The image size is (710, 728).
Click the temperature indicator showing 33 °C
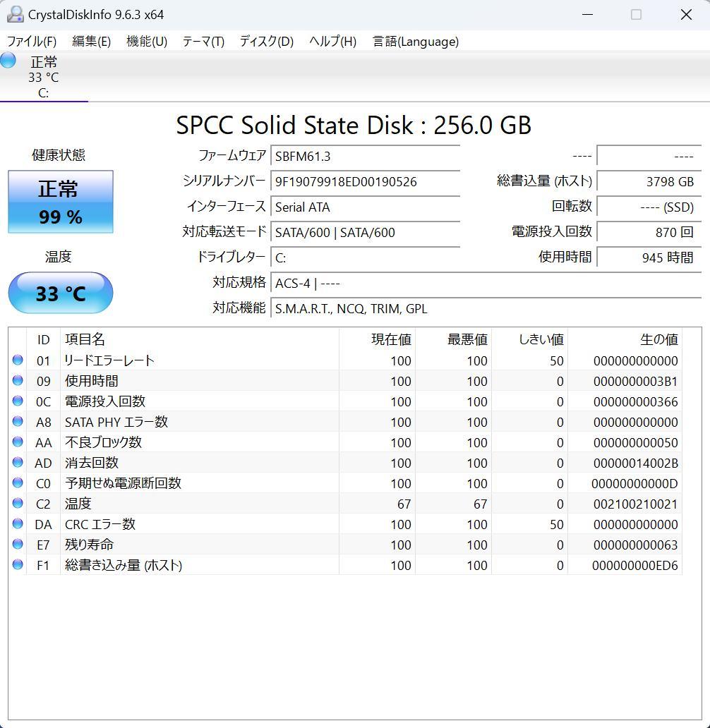(60, 293)
